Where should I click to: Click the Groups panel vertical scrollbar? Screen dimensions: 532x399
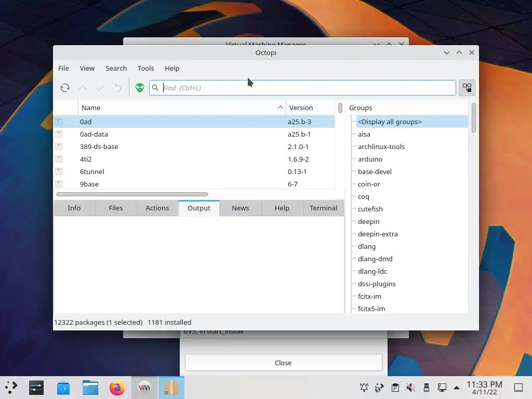coord(474,118)
